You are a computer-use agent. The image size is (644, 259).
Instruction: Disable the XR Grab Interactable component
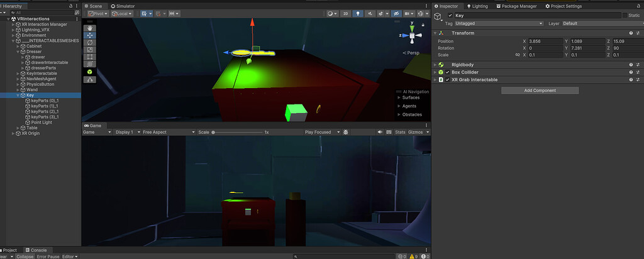(x=447, y=80)
